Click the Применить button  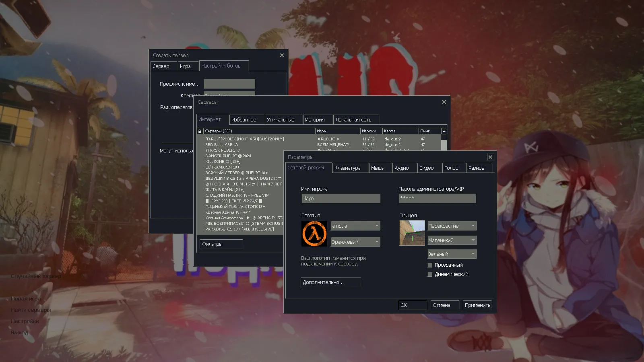click(x=477, y=305)
